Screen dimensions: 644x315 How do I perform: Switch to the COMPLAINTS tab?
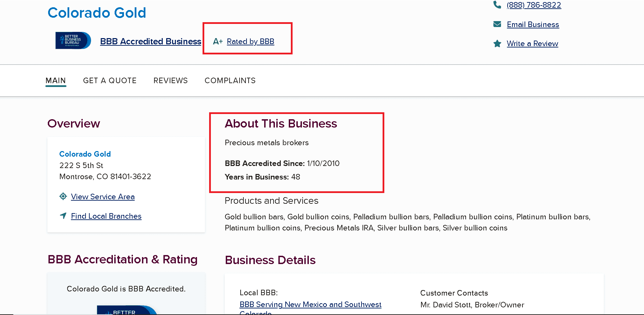tap(230, 80)
